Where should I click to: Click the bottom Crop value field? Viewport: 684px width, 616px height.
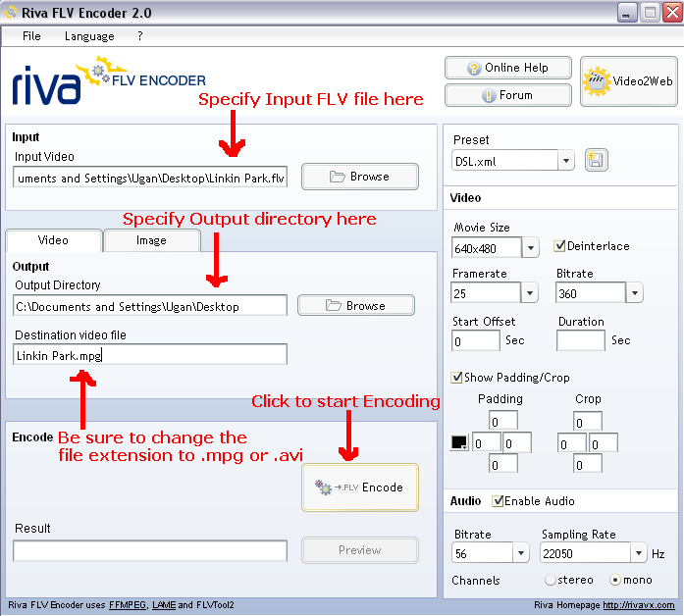point(588,464)
